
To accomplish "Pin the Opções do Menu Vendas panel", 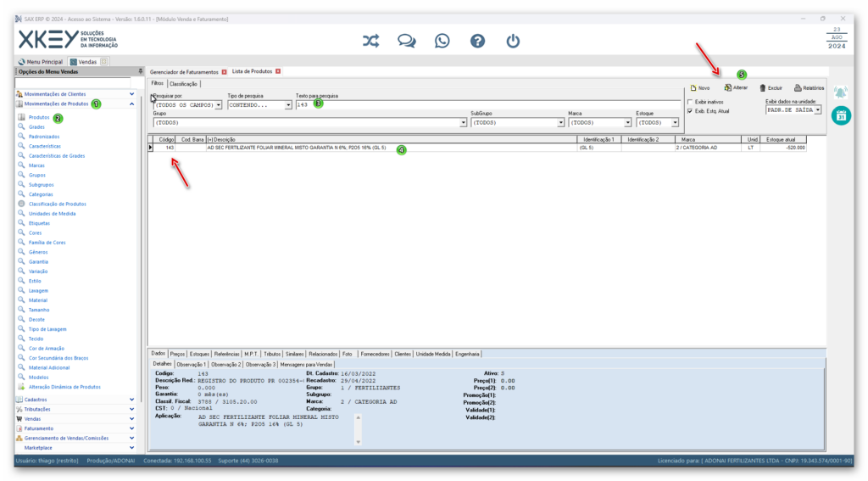I will click(140, 71).
